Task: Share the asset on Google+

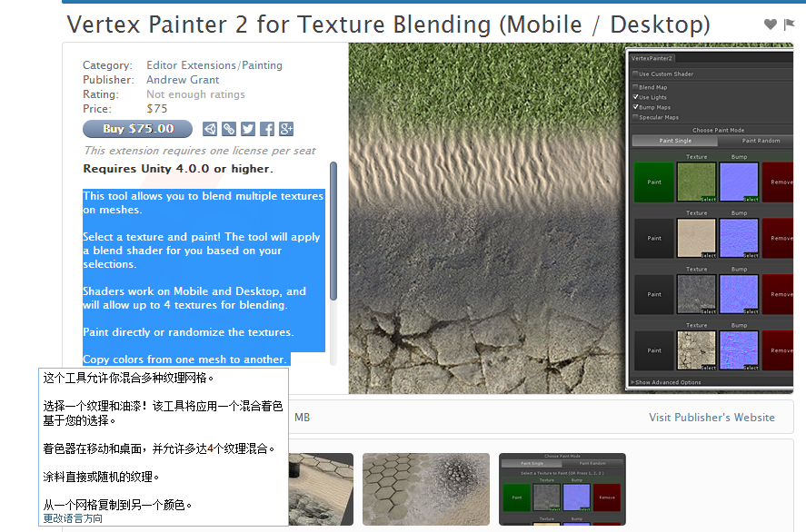Action: 286,129
